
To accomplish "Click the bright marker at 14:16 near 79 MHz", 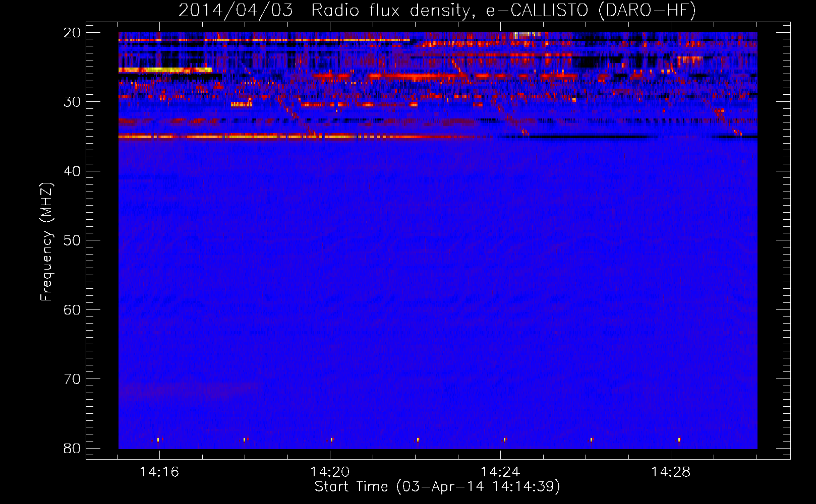I will [158, 439].
